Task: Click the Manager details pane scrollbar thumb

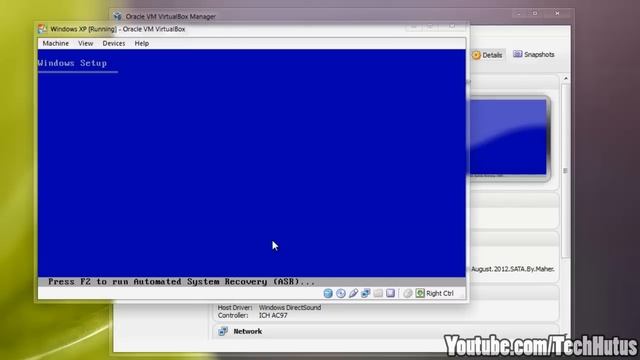Action: click(x=565, y=171)
